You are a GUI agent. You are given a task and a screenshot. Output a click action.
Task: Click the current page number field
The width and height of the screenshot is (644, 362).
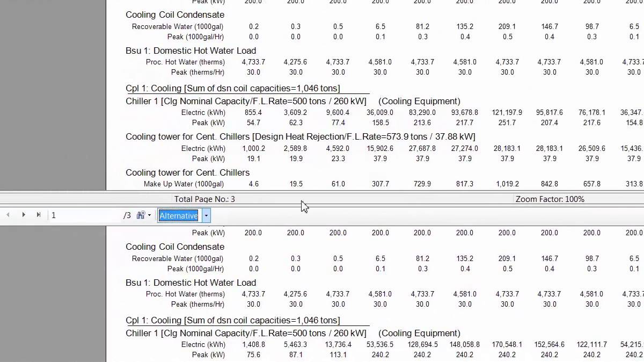point(86,215)
